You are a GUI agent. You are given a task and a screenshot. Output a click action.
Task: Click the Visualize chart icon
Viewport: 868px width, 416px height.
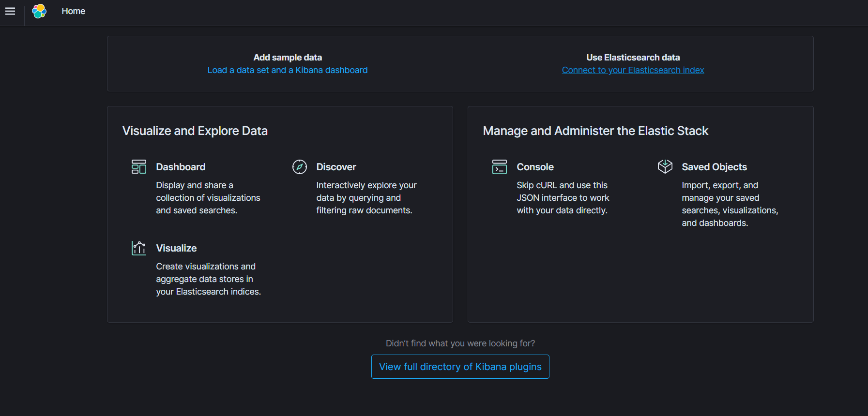(x=139, y=248)
